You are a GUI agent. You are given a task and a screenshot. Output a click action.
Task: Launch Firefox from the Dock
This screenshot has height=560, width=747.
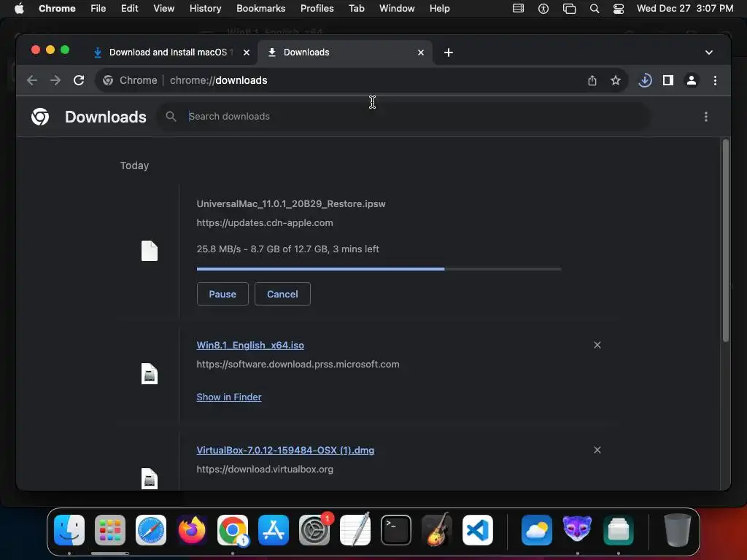pos(192,530)
